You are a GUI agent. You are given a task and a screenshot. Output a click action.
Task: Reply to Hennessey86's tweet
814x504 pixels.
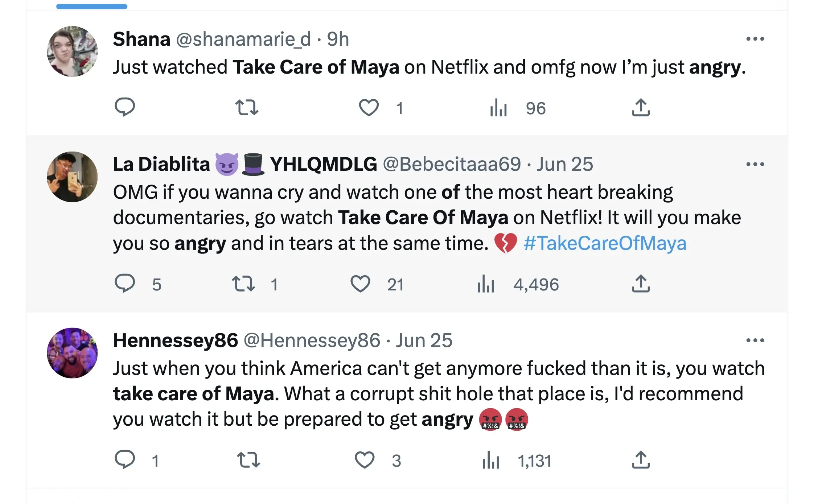coord(125,460)
